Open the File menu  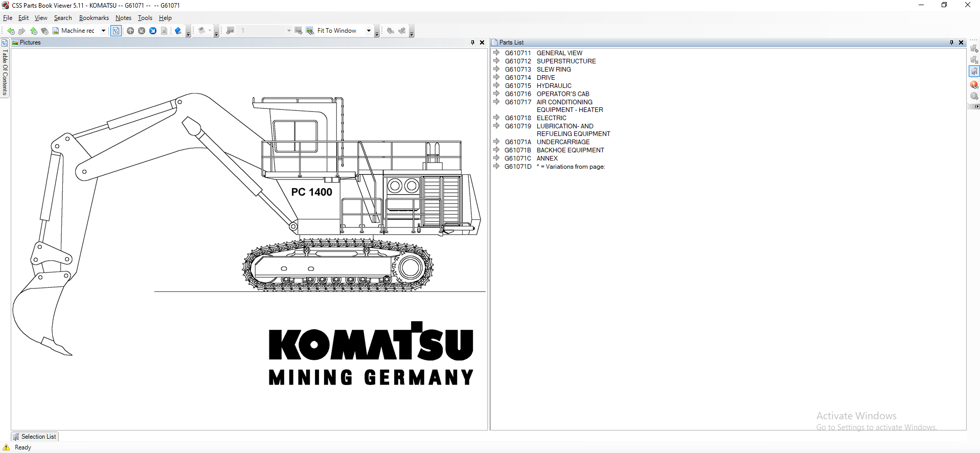(x=8, y=18)
